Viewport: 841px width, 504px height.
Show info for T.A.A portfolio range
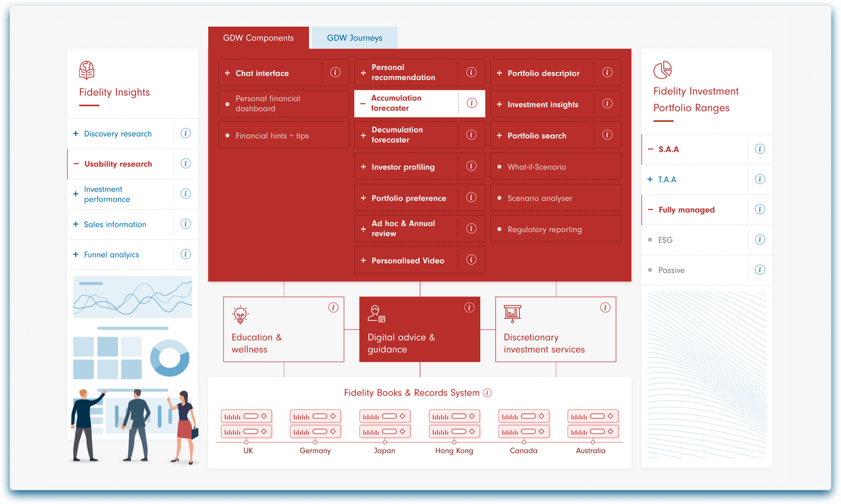coord(760,179)
